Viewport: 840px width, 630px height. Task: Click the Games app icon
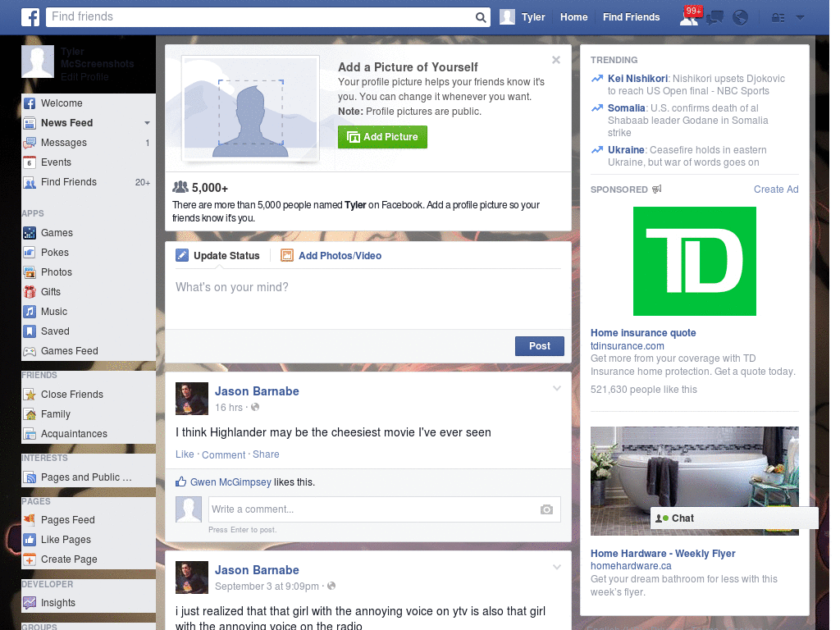(30, 233)
